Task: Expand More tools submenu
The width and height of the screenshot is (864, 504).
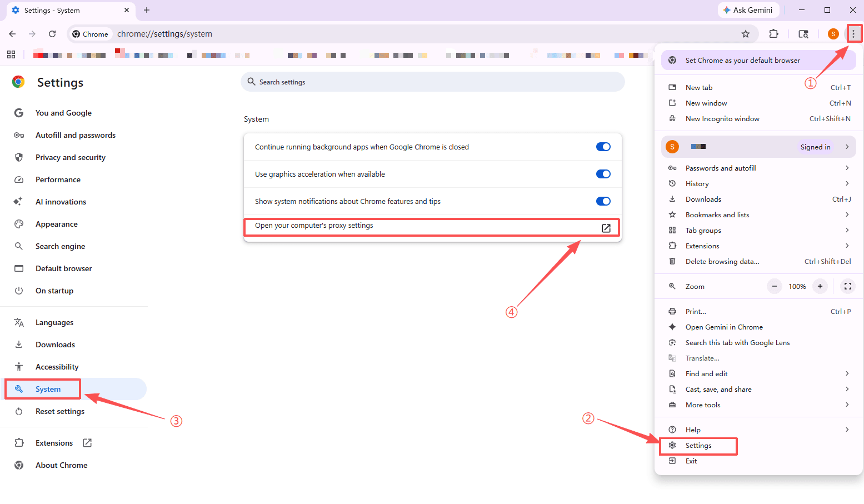Action: pos(758,405)
